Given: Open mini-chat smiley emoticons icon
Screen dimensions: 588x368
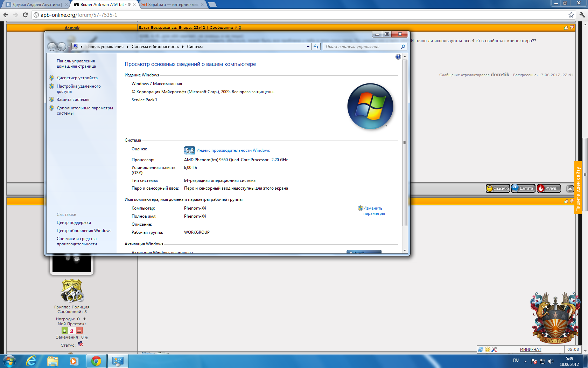Looking at the screenshot, I should (x=488, y=349).
